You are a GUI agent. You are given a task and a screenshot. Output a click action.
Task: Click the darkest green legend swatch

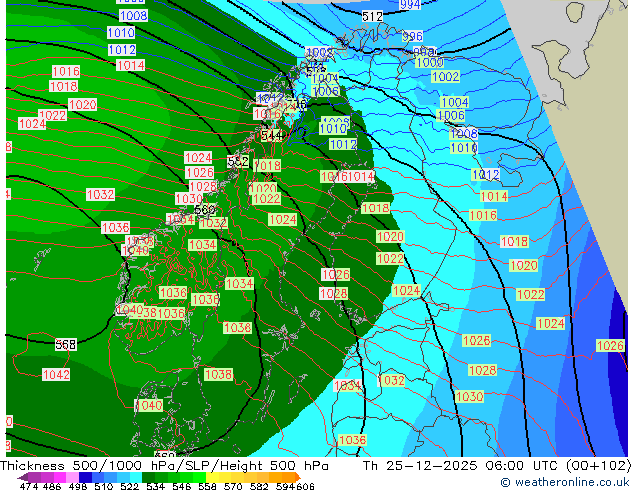pyautogui.click(x=148, y=477)
